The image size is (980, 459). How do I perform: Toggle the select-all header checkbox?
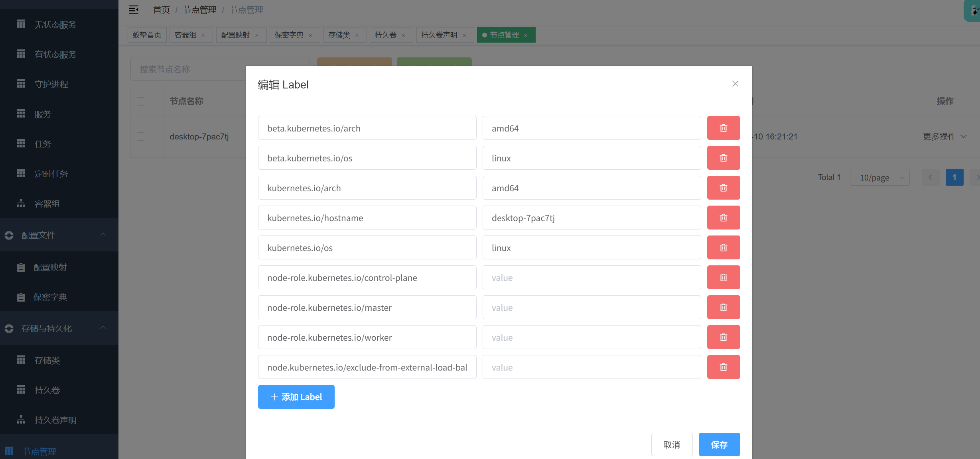tap(141, 101)
